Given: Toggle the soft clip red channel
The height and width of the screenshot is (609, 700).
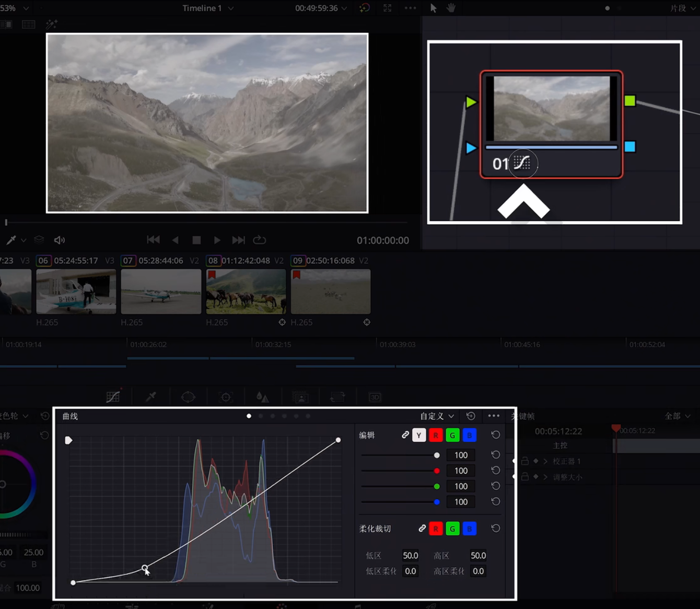Looking at the screenshot, I should 436,528.
